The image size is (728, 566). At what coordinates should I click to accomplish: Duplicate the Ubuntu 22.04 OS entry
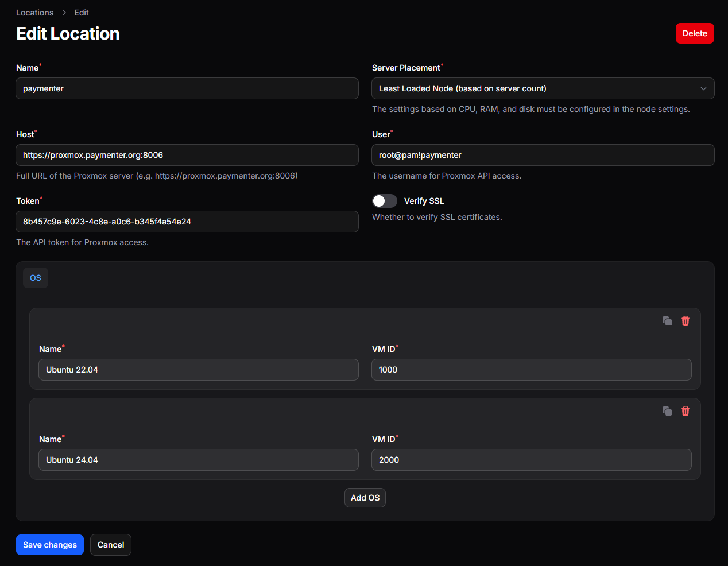[667, 321]
